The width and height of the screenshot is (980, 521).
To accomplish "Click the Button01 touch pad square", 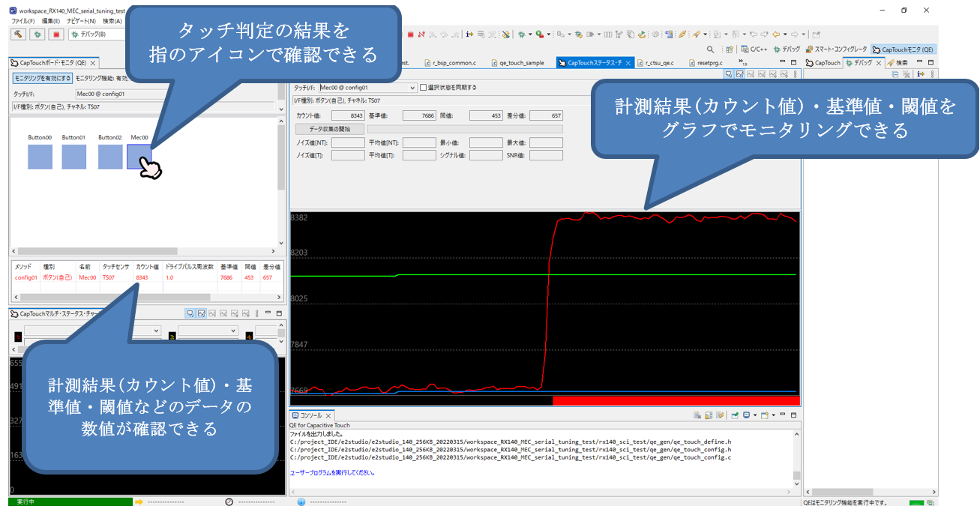I will [x=74, y=157].
